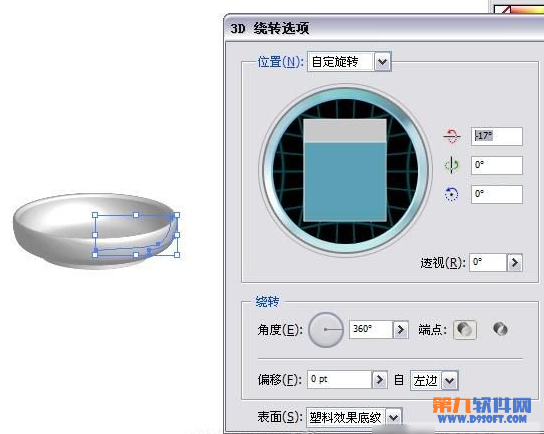Open the 位置 position dropdown arrow
544x434 pixels.
click(x=382, y=62)
